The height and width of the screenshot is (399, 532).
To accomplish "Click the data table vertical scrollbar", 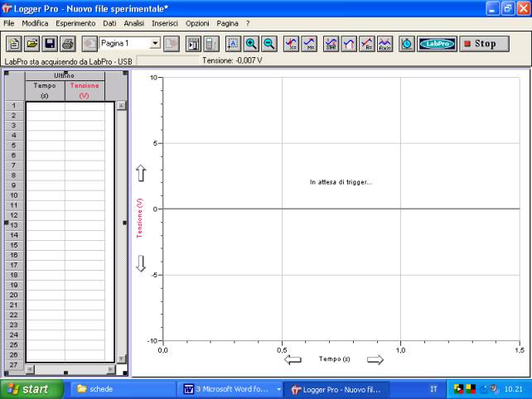I will tap(121, 232).
